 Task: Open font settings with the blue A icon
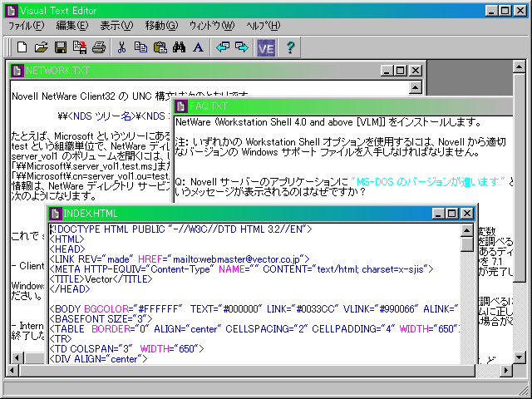pos(198,47)
